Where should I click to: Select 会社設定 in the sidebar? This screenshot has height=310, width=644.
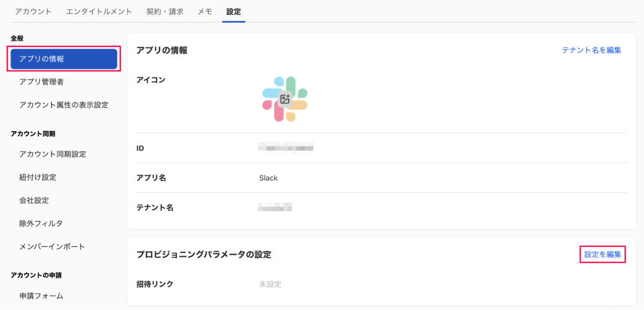tap(38, 200)
